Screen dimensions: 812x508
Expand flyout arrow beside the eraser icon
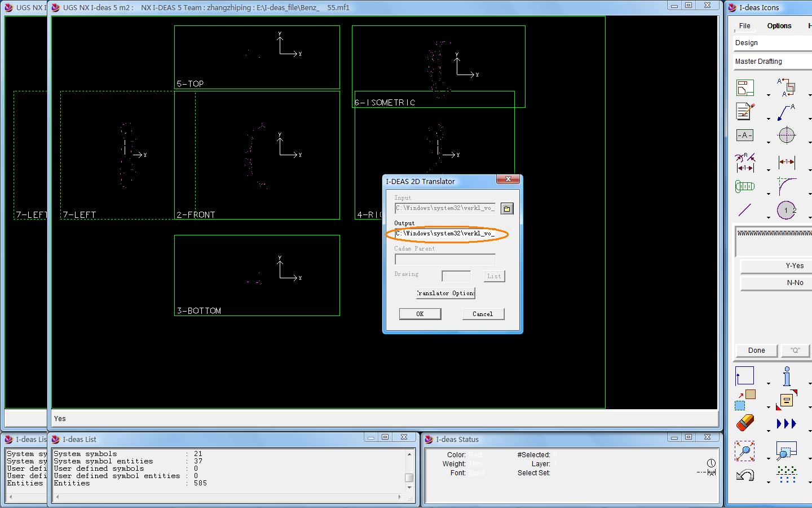(x=769, y=431)
